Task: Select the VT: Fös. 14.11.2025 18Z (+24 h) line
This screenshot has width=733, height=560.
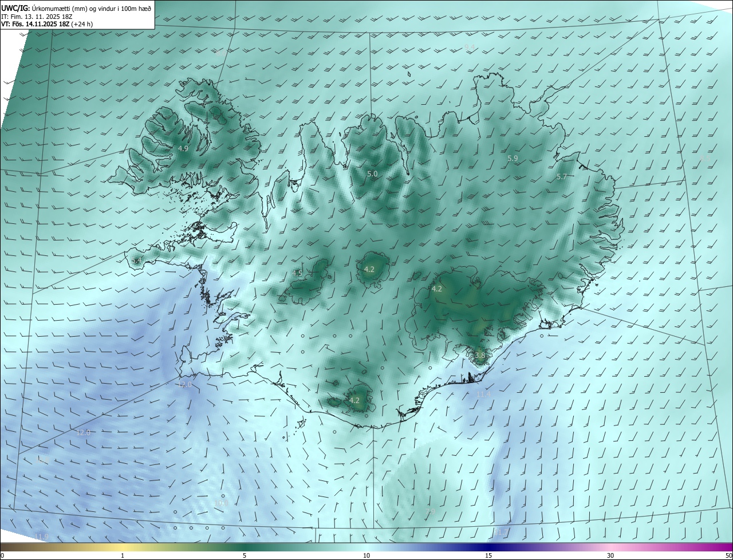Action: pyautogui.click(x=47, y=24)
